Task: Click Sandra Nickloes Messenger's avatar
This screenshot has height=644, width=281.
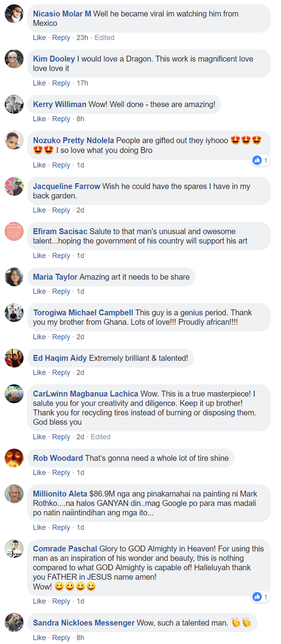Action: tap(14, 623)
